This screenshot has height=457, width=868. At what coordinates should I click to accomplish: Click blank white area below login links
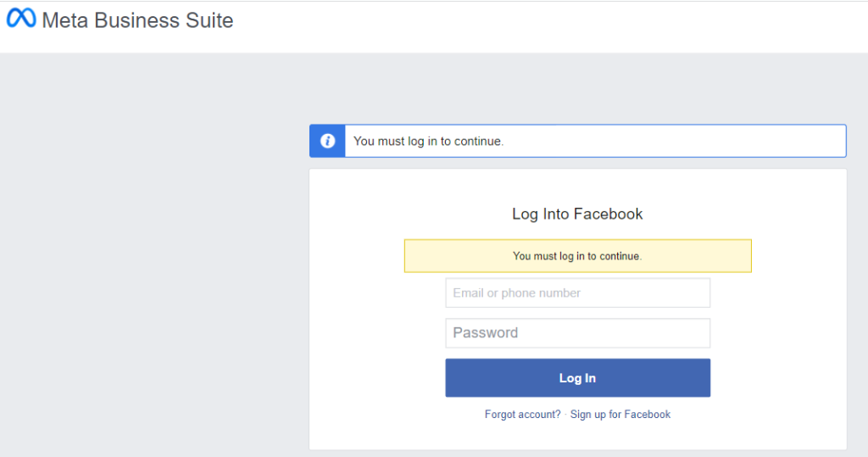577,436
